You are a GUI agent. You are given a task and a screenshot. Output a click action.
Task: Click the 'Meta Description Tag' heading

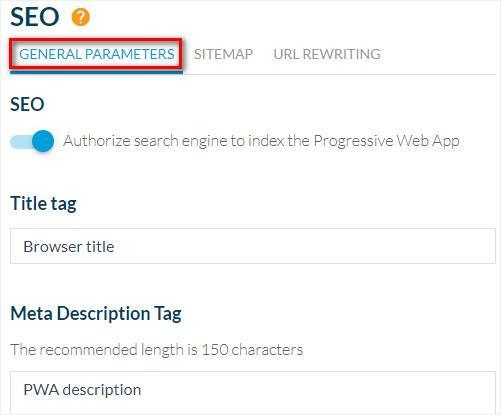click(x=96, y=314)
